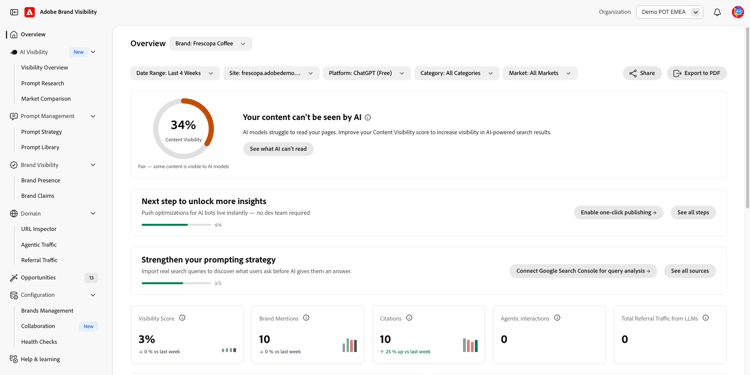Open Market Comparison page
Image resolution: width=750 pixels, height=375 pixels.
tap(46, 99)
